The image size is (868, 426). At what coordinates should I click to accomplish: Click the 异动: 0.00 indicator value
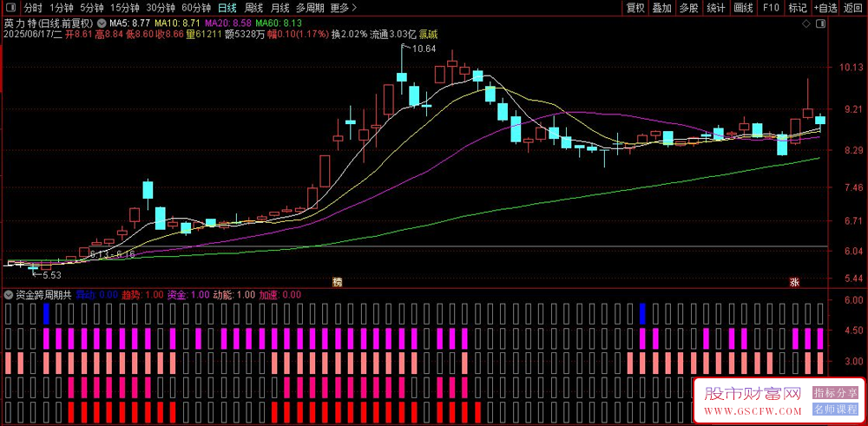pyautogui.click(x=97, y=295)
